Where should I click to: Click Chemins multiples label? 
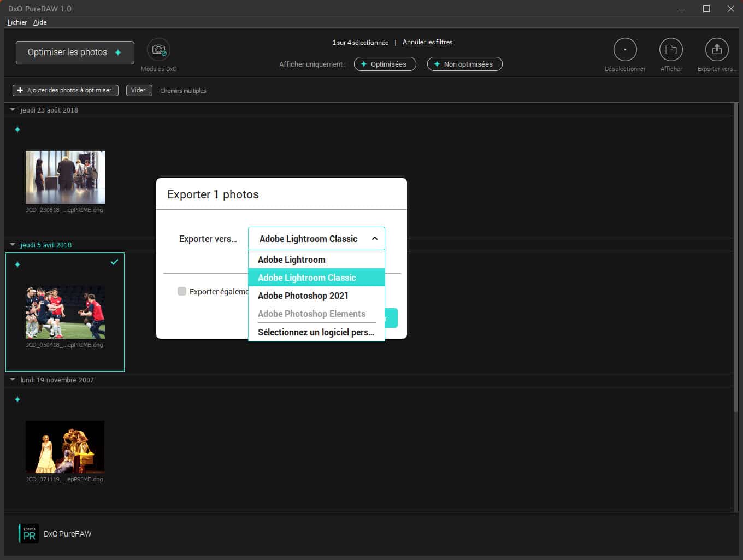[183, 91]
